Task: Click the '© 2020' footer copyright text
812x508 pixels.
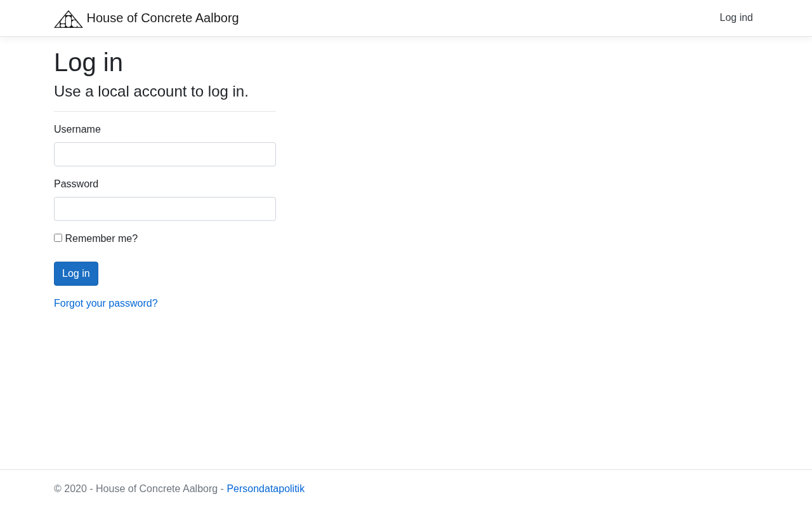Action: click(70, 489)
